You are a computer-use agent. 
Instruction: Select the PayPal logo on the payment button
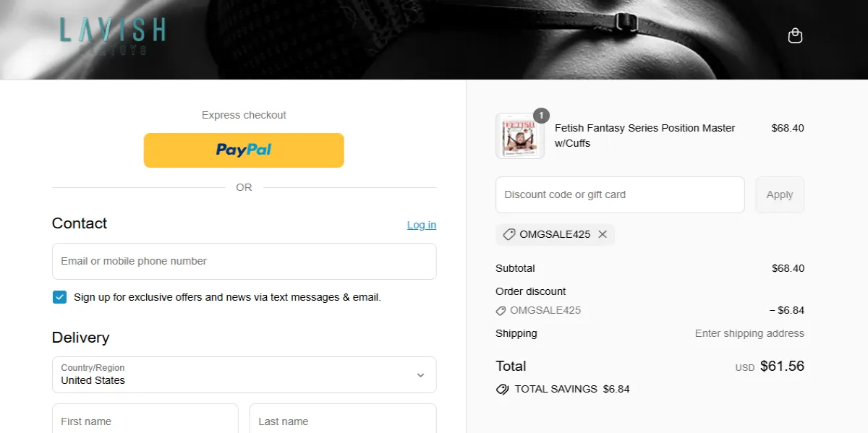[x=243, y=150]
